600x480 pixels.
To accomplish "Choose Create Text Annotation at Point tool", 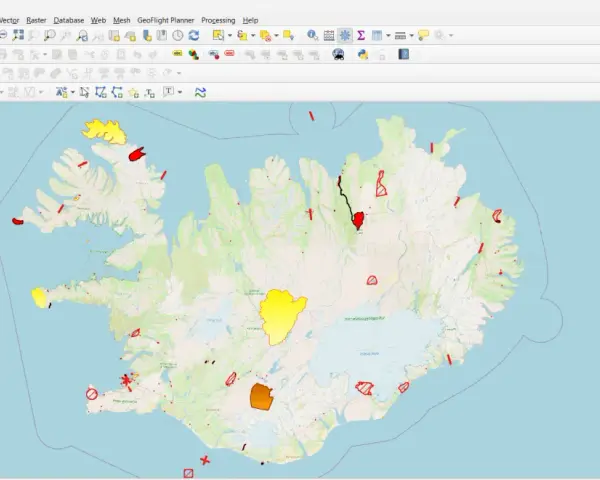I will 150,93.
